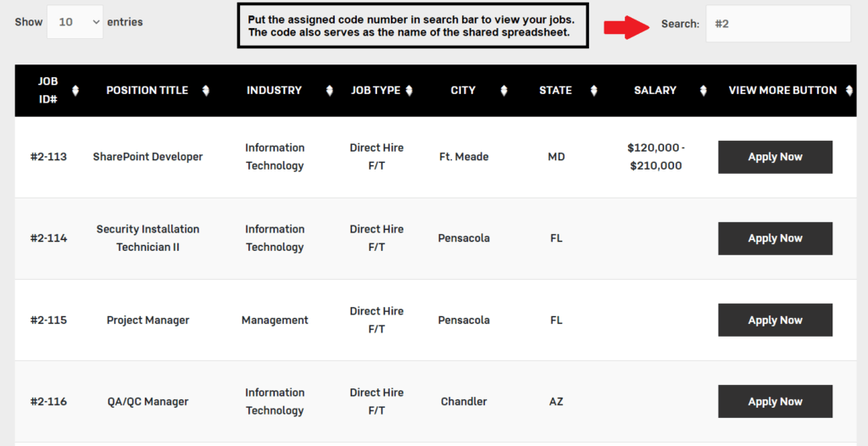Select the Position Title column header
This screenshot has height=446, width=868.
click(x=147, y=91)
